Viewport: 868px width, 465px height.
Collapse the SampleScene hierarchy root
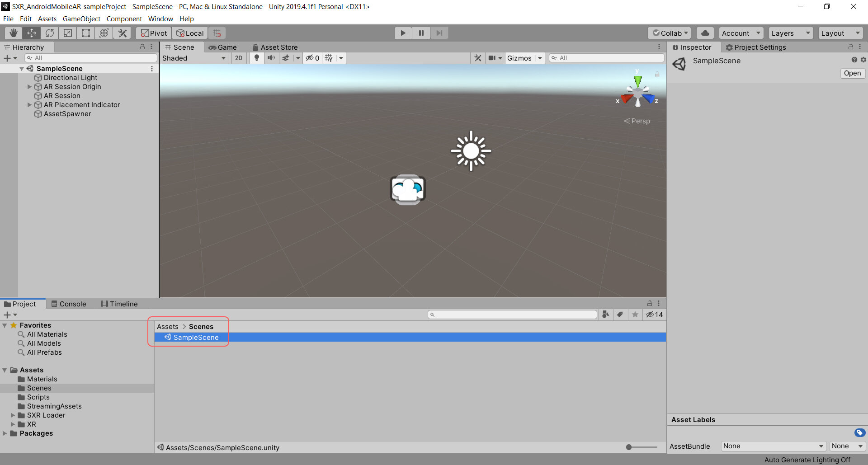pyautogui.click(x=21, y=69)
